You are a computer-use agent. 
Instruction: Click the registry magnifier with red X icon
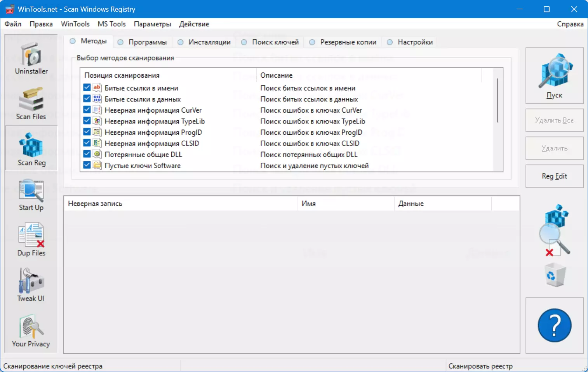click(555, 230)
